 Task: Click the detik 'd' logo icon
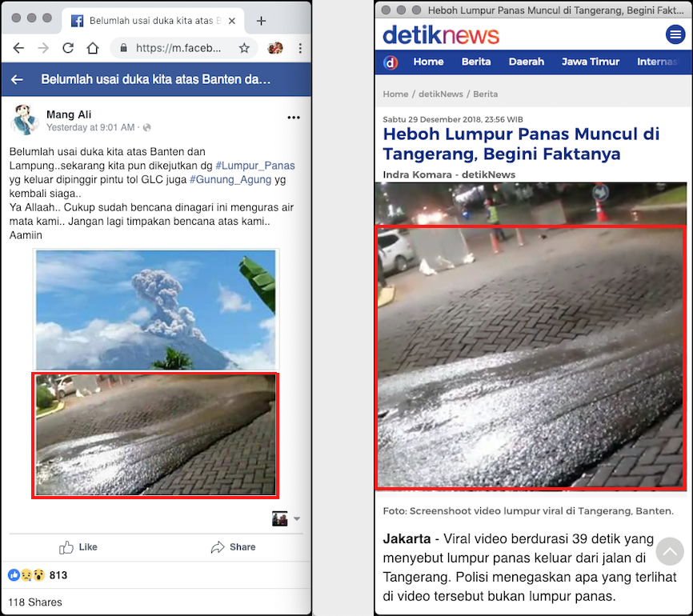[391, 62]
